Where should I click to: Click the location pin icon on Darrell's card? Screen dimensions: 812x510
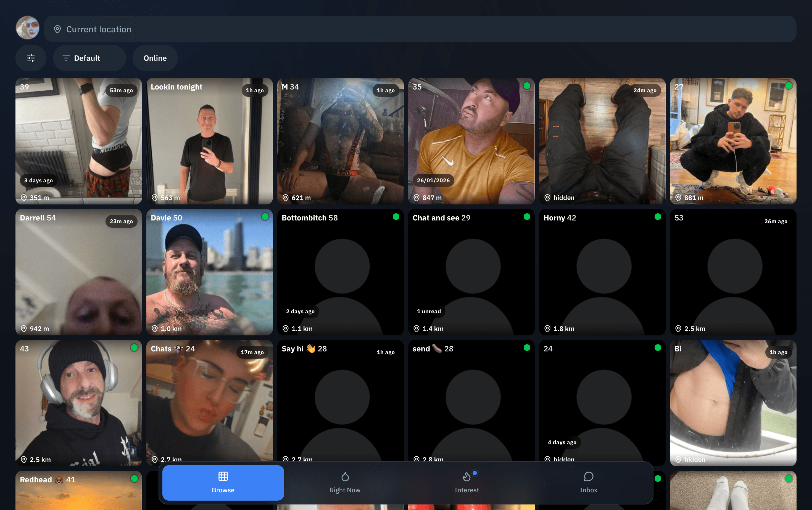coord(23,328)
